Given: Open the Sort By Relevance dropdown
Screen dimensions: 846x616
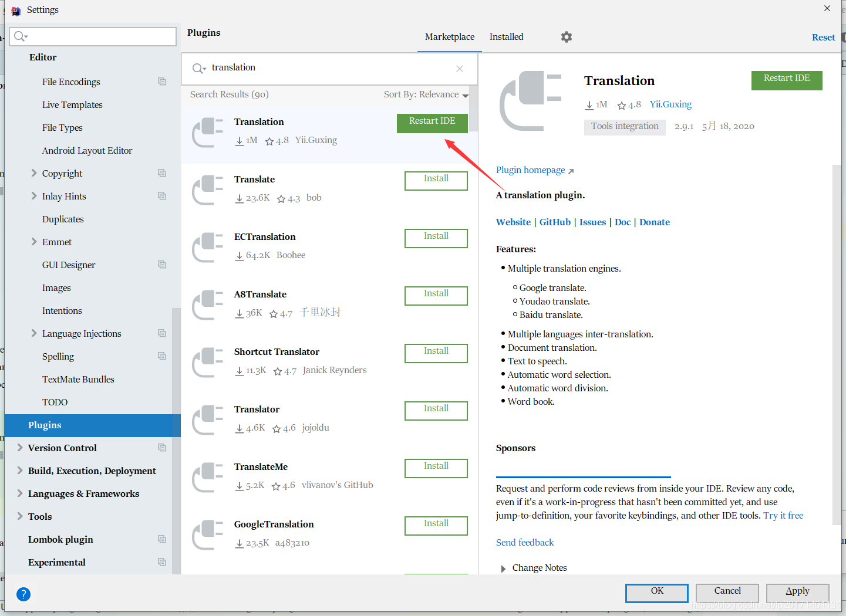Looking at the screenshot, I should [x=426, y=94].
